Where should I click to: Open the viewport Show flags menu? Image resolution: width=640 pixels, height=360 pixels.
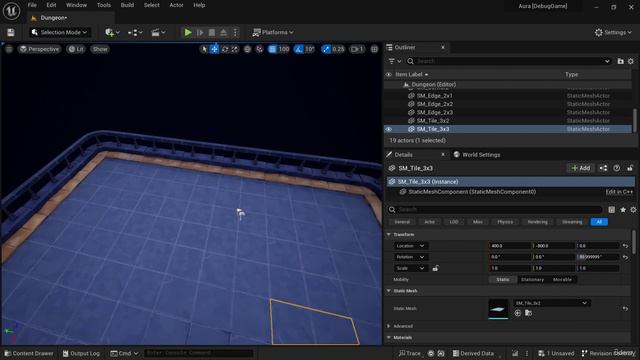(x=100, y=49)
